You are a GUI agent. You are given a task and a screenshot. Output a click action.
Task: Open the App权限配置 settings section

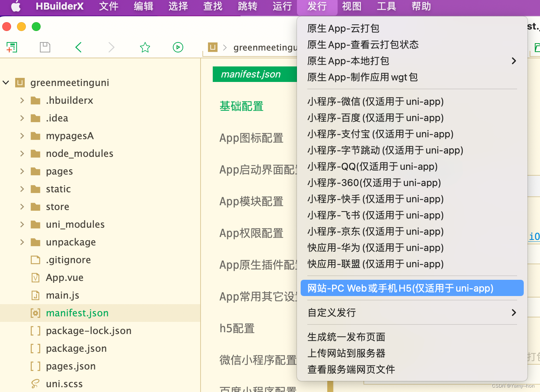(252, 233)
